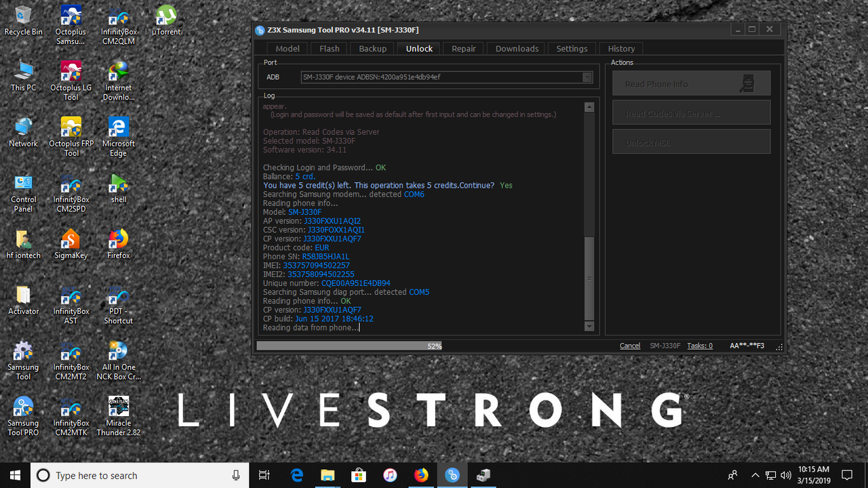Open Internet Download Manager shortcut
Screen dimensions: 868x488
pyautogui.click(x=118, y=81)
